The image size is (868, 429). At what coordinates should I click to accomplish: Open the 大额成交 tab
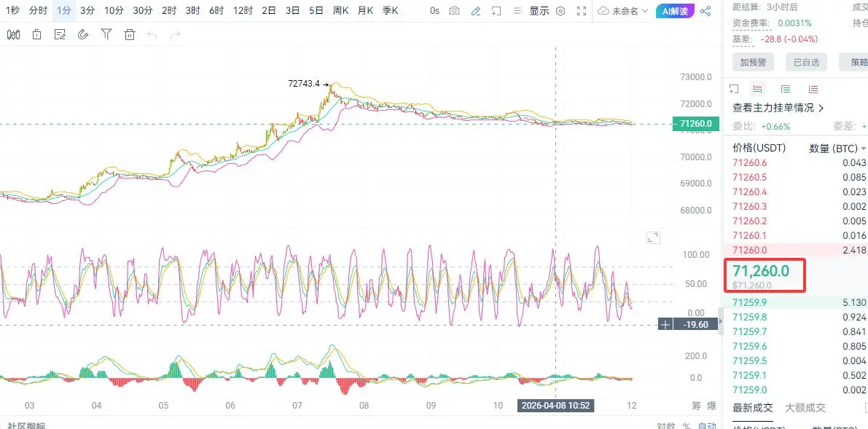pos(805,408)
